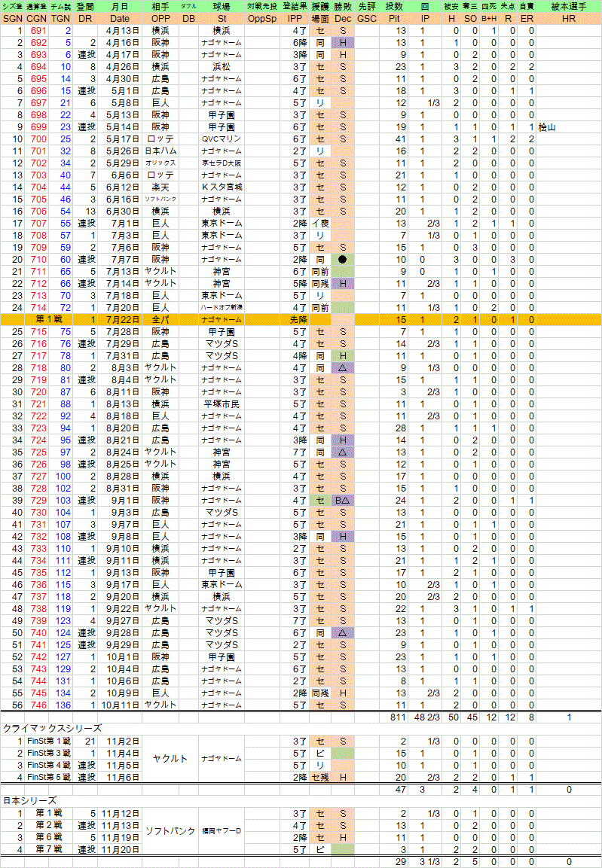Select the season total pitches 811
Image resolution: width=602 pixels, height=868 pixels.
point(398,717)
